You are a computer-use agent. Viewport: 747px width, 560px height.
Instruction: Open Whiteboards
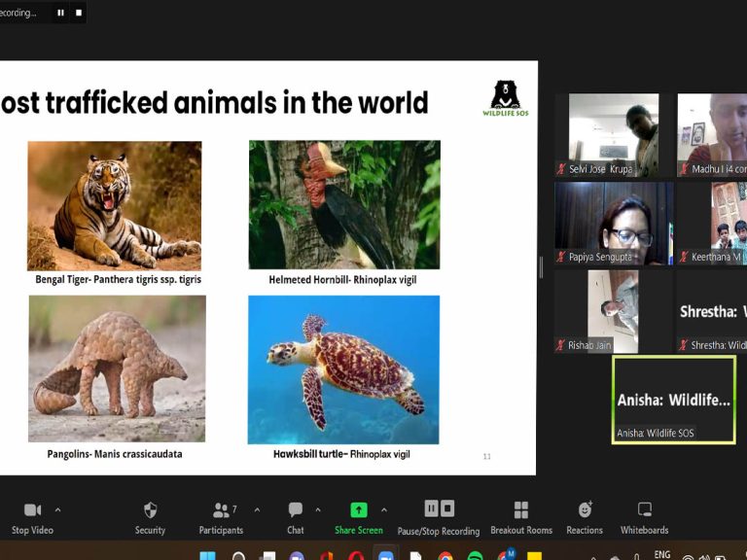(x=644, y=510)
